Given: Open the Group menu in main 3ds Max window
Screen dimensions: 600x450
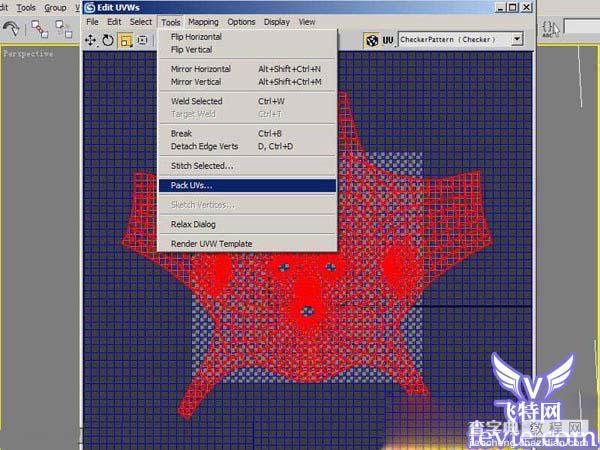Looking at the screenshot, I should click(x=55, y=8).
